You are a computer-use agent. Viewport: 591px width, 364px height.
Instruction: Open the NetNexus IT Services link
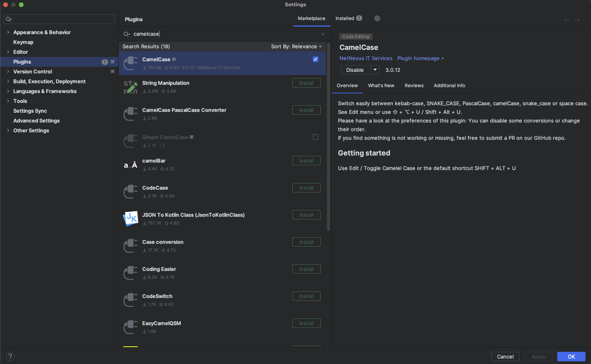point(366,58)
